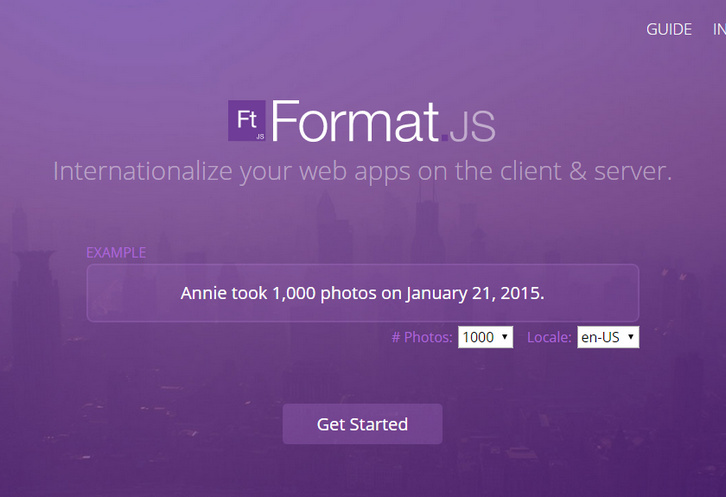Viewport: 726px width, 497px height.
Task: Click the Locale label text
Action: click(x=549, y=338)
